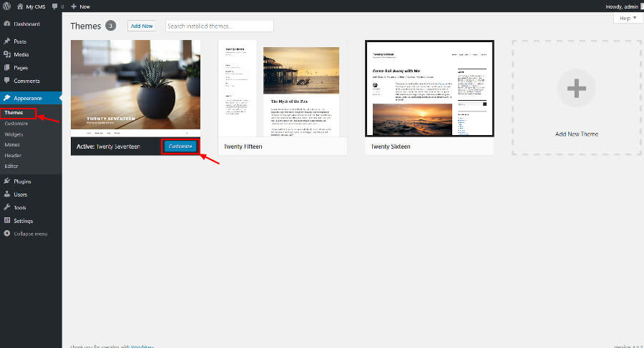Select the Twenty Seventeen theme thumbnail

(135, 88)
